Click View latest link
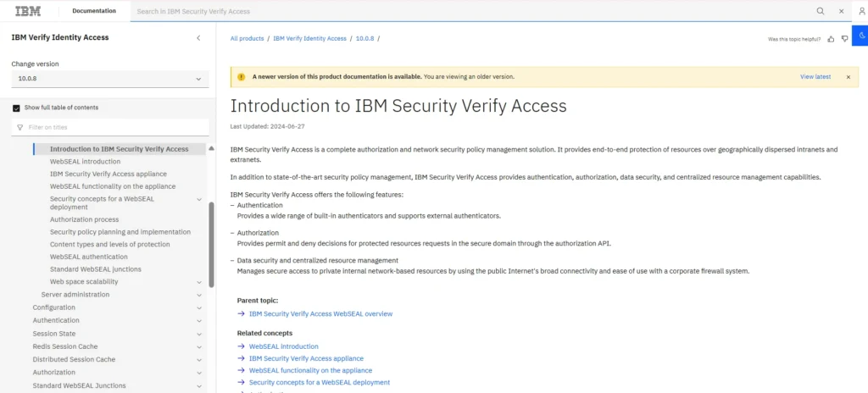Viewport: 868px width, 393px height. pyautogui.click(x=815, y=77)
